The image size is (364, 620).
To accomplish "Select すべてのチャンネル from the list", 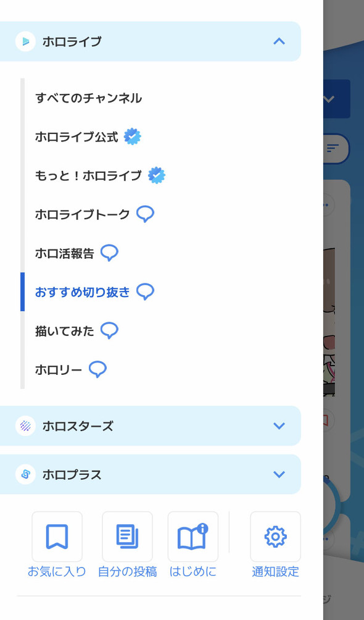I will click(88, 98).
